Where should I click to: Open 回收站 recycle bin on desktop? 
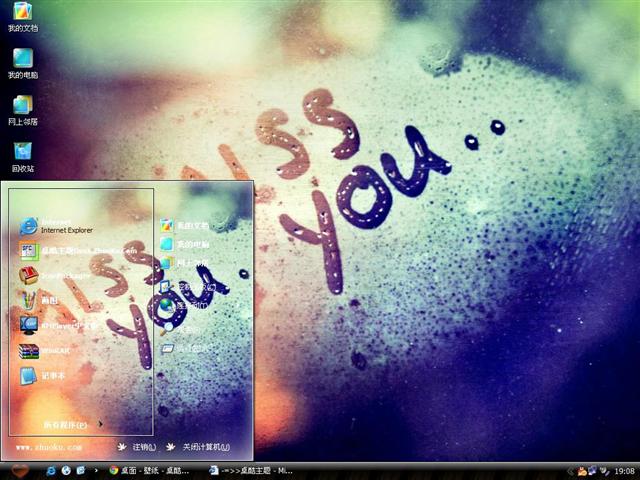23,158
